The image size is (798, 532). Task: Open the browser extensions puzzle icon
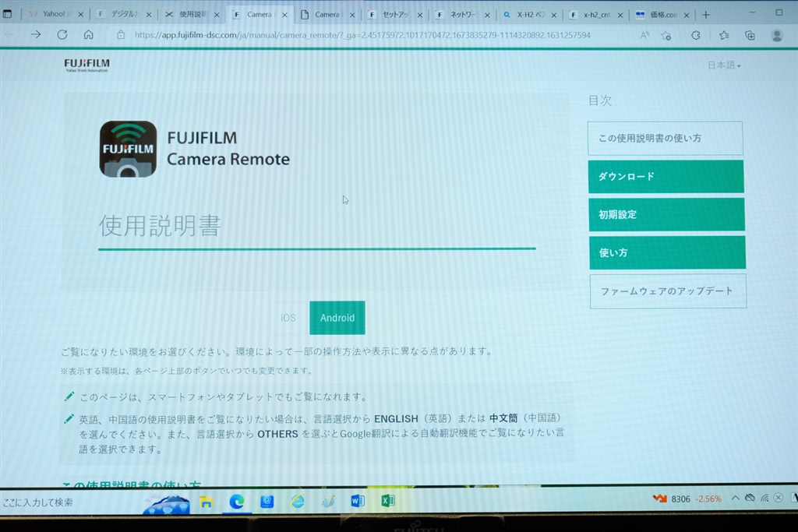696,35
